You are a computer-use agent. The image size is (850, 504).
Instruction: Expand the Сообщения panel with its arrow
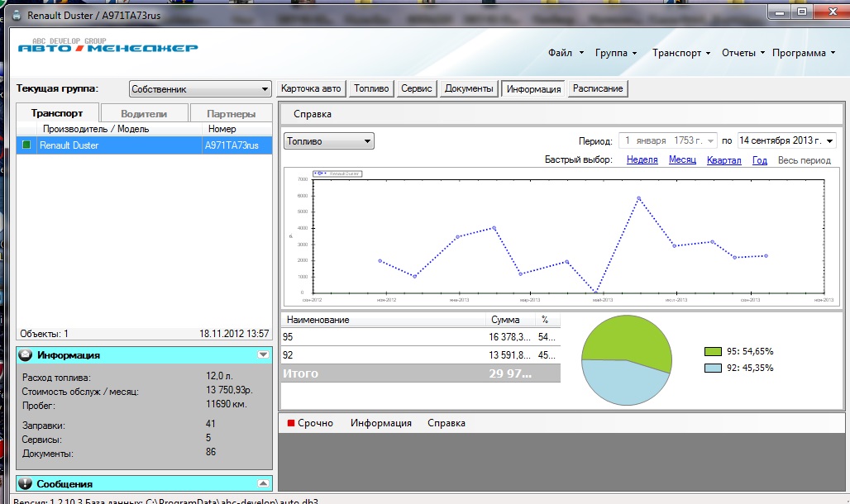click(263, 484)
